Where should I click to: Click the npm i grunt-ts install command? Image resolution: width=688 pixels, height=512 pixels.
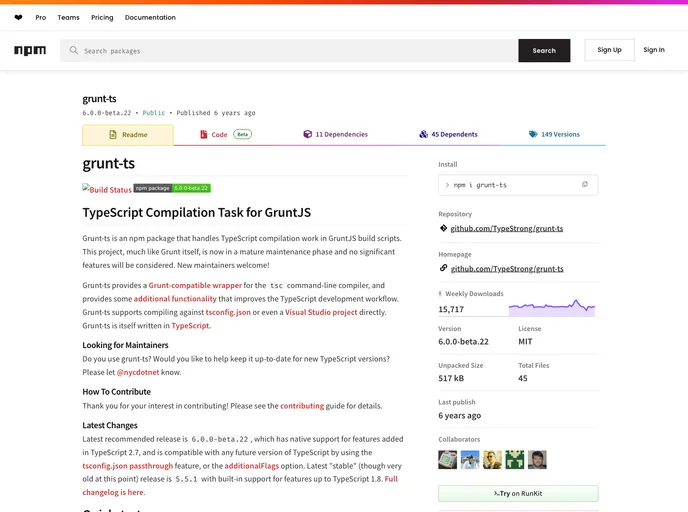pyautogui.click(x=480, y=185)
